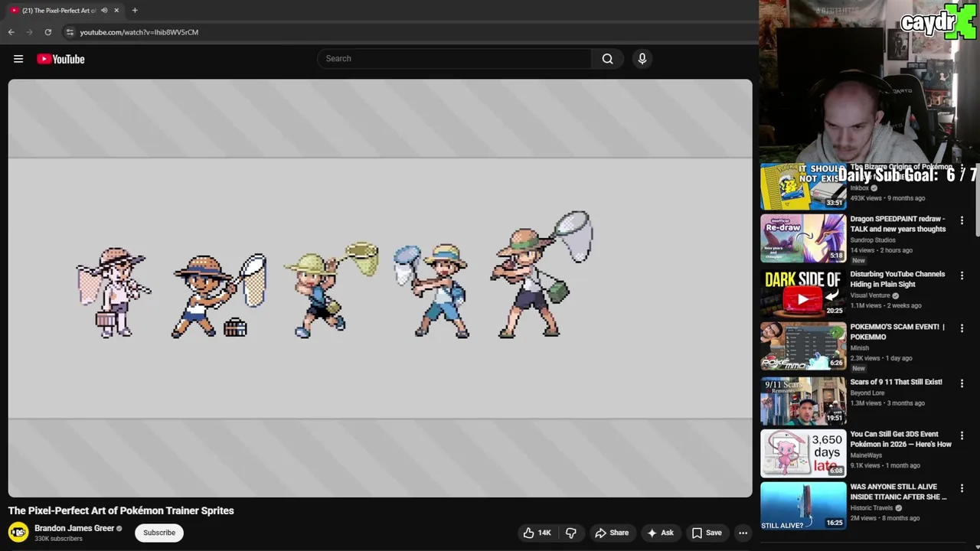Screen dimensions: 980x551
Task: Visit the MaineWays channel
Action: (866, 455)
